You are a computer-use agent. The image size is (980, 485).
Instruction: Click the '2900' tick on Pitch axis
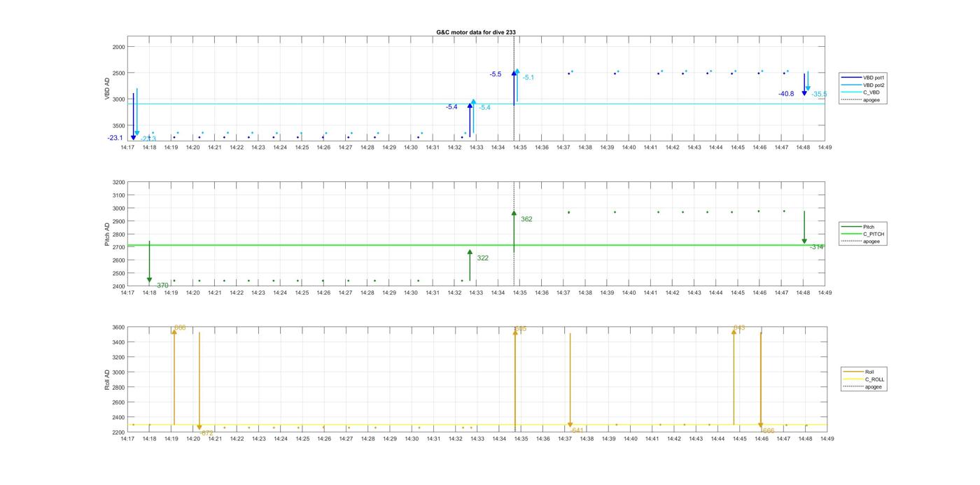coord(118,221)
